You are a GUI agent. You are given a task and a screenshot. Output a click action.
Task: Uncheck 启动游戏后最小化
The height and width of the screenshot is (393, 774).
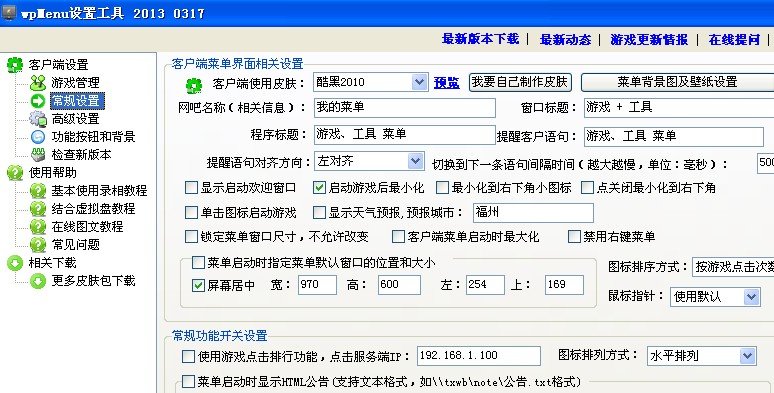click(319, 188)
